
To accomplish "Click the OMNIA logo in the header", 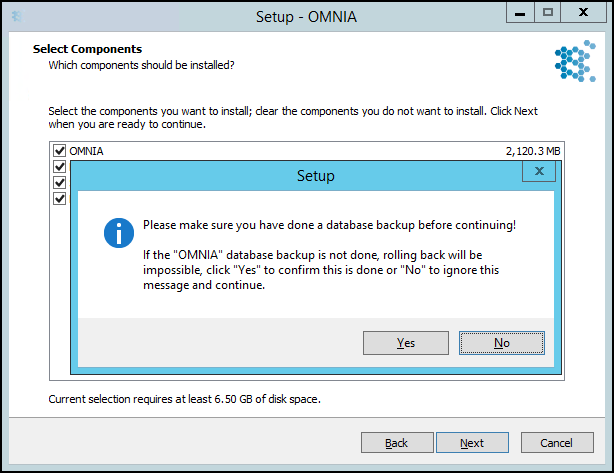I will [x=575, y=61].
